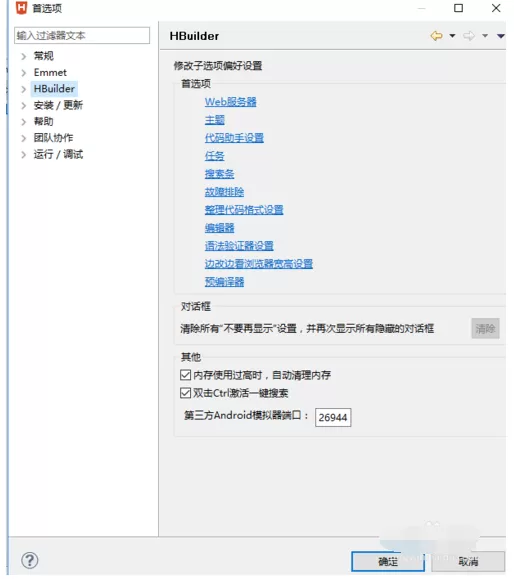
Task: Click the forward navigation arrow icon
Action: click(469, 36)
